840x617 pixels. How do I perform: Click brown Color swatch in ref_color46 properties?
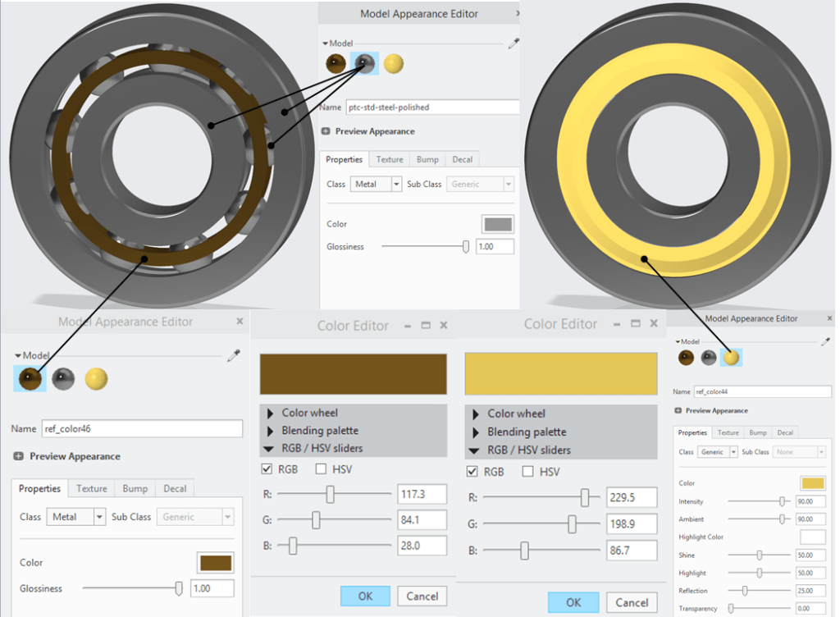216,563
